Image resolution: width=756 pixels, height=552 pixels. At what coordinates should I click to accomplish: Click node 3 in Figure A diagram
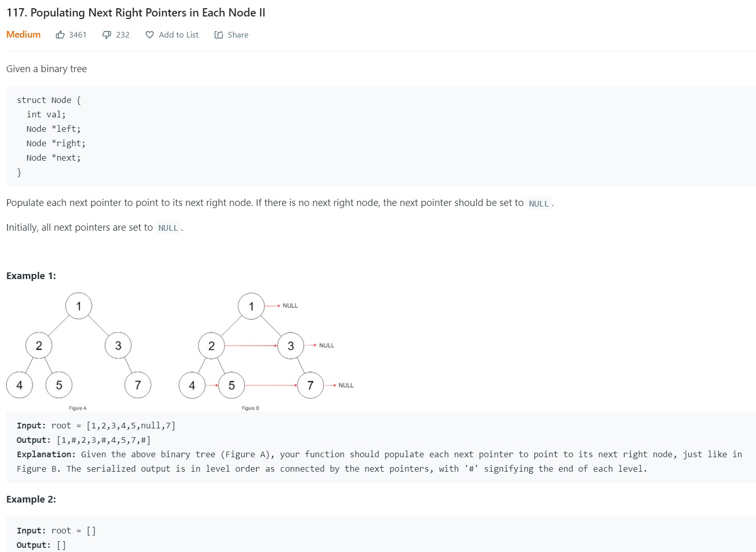pos(118,346)
